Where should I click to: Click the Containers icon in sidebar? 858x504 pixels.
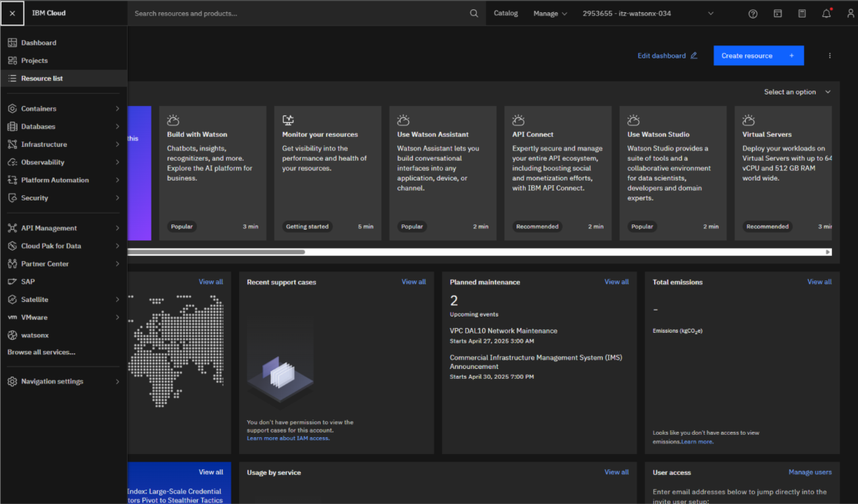(x=12, y=109)
